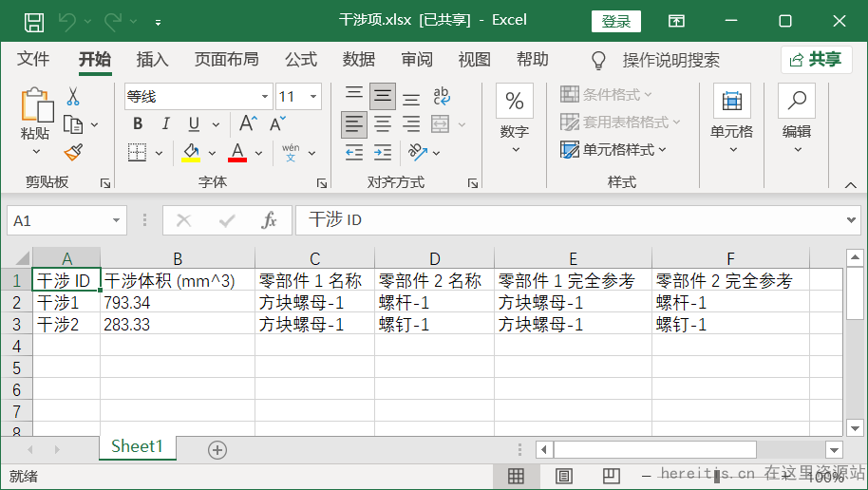This screenshot has height=490, width=868.
Task: Apply yellow fill color bucket
Action: point(191,152)
